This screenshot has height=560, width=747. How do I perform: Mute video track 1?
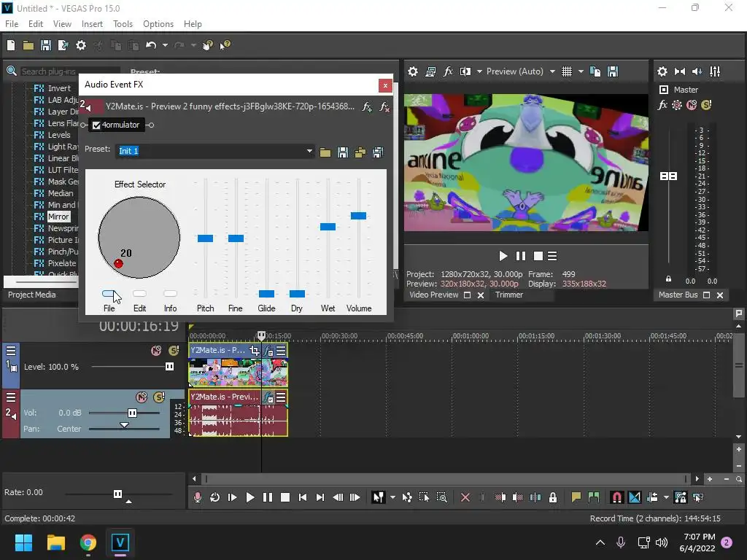pyautogui.click(x=156, y=351)
